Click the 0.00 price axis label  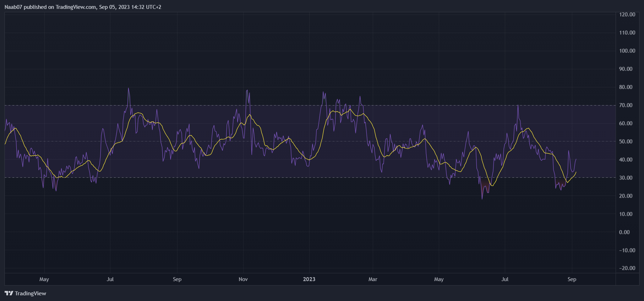(x=624, y=232)
